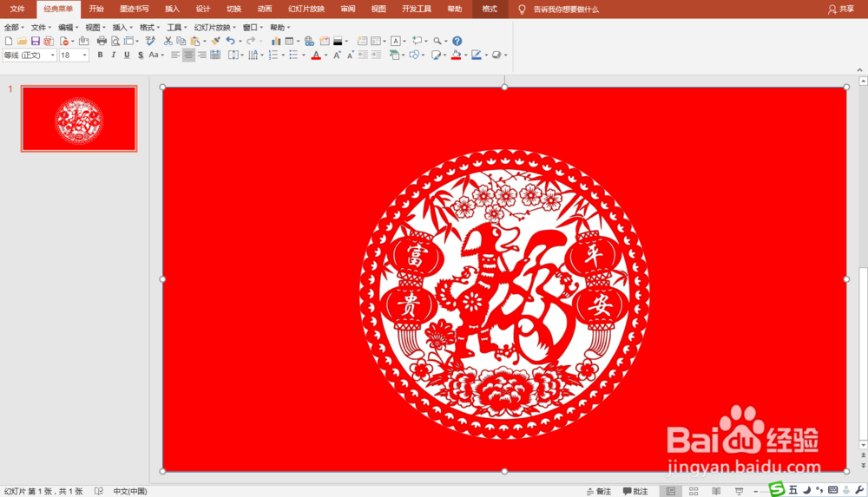
Task: Toggle Italic formatting
Action: (x=114, y=55)
